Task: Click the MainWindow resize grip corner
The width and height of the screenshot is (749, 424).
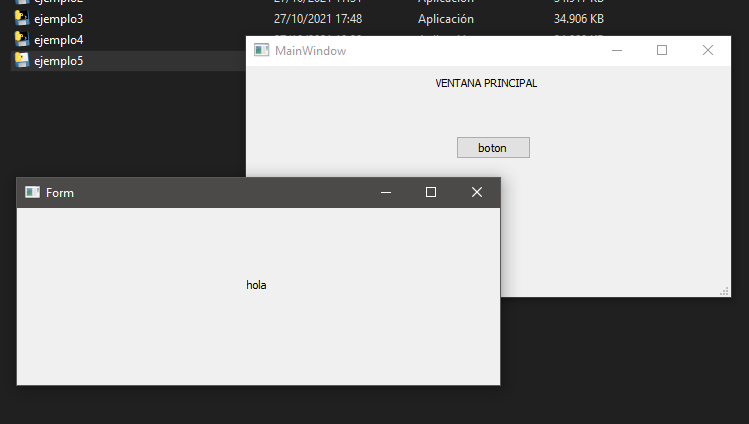Action: [x=725, y=291]
